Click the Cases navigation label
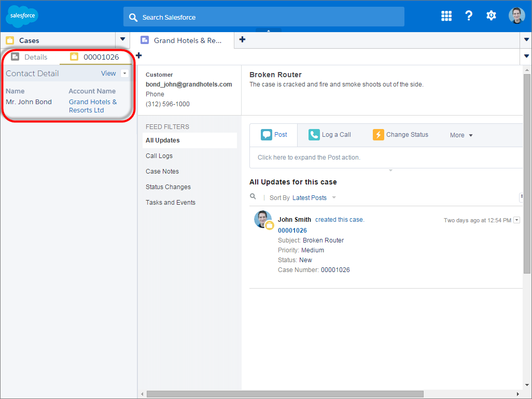Screen dimensions: 532x399 29,40
